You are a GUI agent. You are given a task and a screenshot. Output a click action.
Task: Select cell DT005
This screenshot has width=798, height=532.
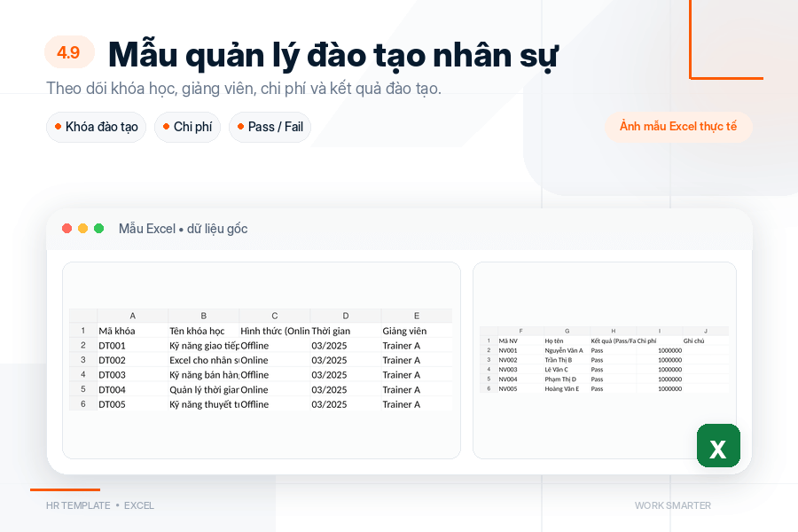click(x=133, y=404)
